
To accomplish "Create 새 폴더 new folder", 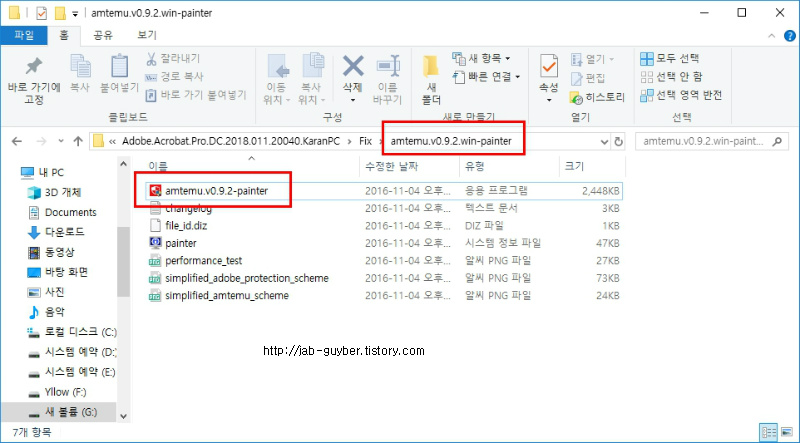I will coord(431,80).
